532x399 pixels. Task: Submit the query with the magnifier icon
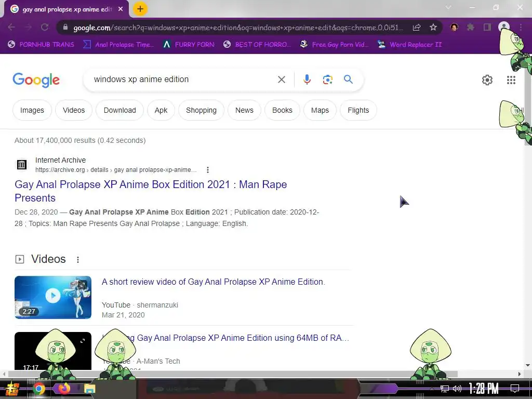click(348, 79)
